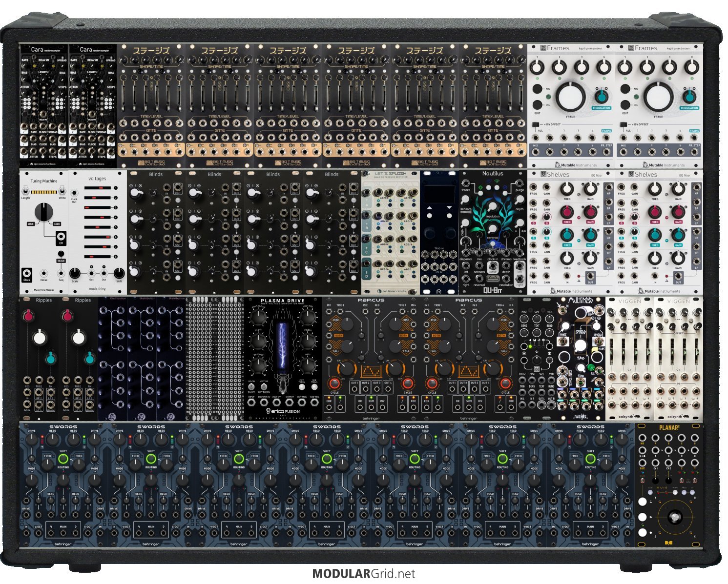The width and height of the screenshot is (728, 584).
Task: Click the red knob on left Ripples
Action: pos(29,316)
